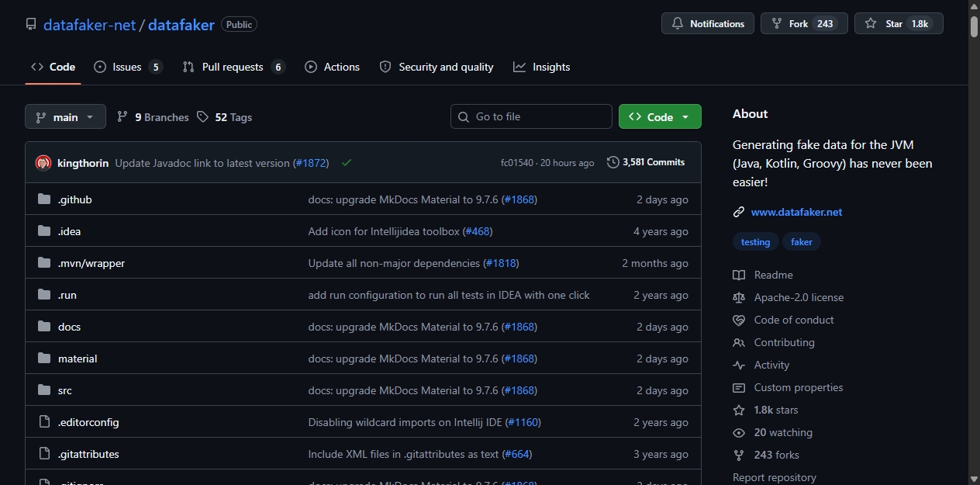Viewport: 980px width, 485px height.
Task: Click the docs folder icon
Action: click(44, 327)
